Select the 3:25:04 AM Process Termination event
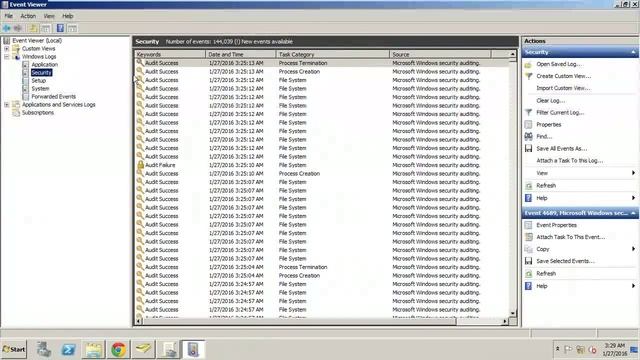This screenshot has height=360, width=640. tap(322, 267)
